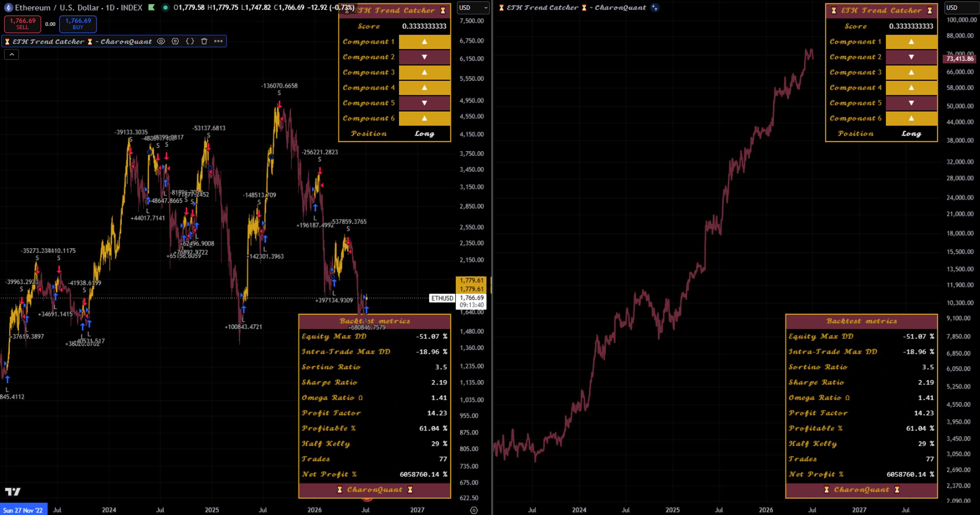This screenshot has height=515, width=980.
Task: Click the blue arrows icon beside CharonQuant title
Action: pos(655,8)
